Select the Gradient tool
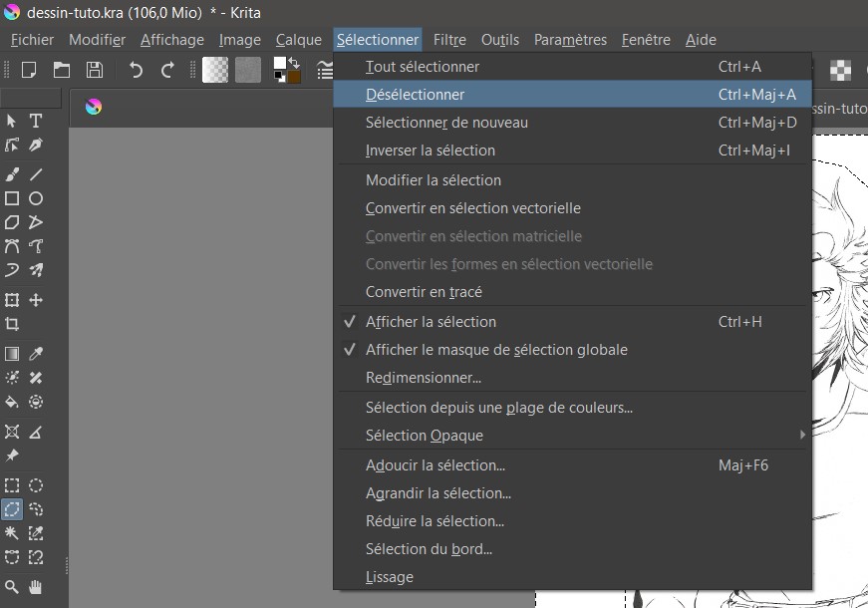Screen dimensions: 868x608 click(12, 353)
